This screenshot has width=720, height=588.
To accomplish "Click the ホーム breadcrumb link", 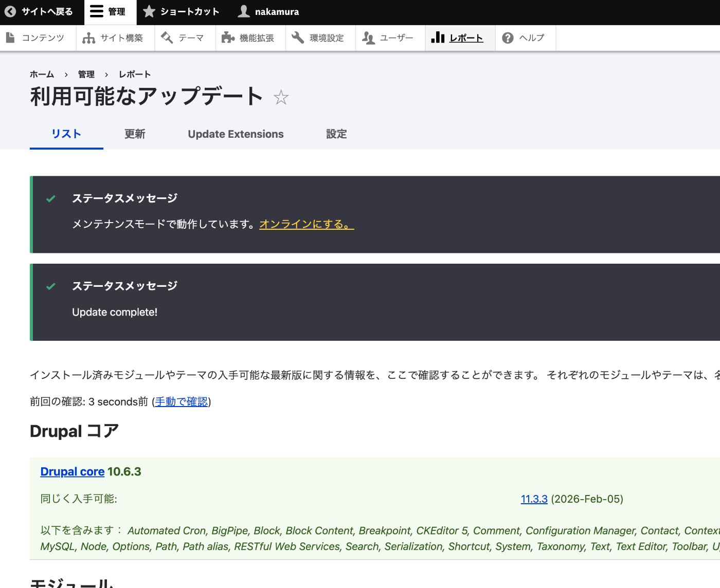I will pos(42,75).
